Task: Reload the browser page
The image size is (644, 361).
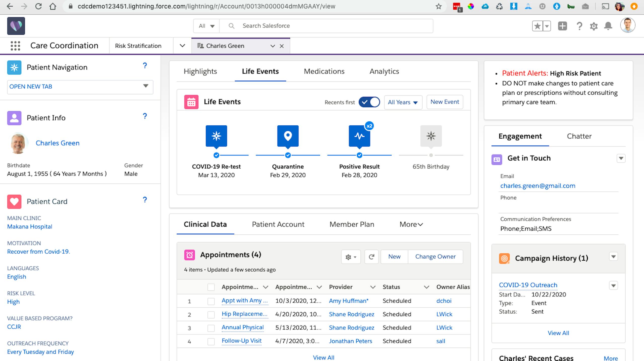Action: pos(38,6)
